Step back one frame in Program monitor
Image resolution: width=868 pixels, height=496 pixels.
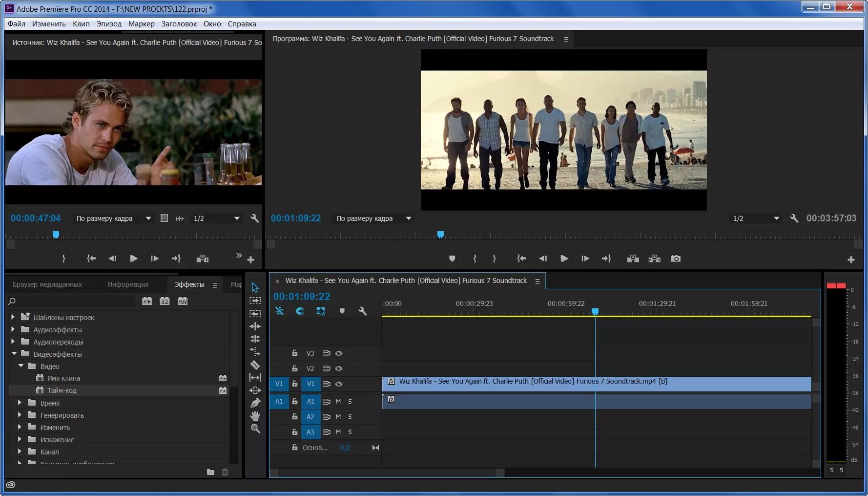point(542,259)
